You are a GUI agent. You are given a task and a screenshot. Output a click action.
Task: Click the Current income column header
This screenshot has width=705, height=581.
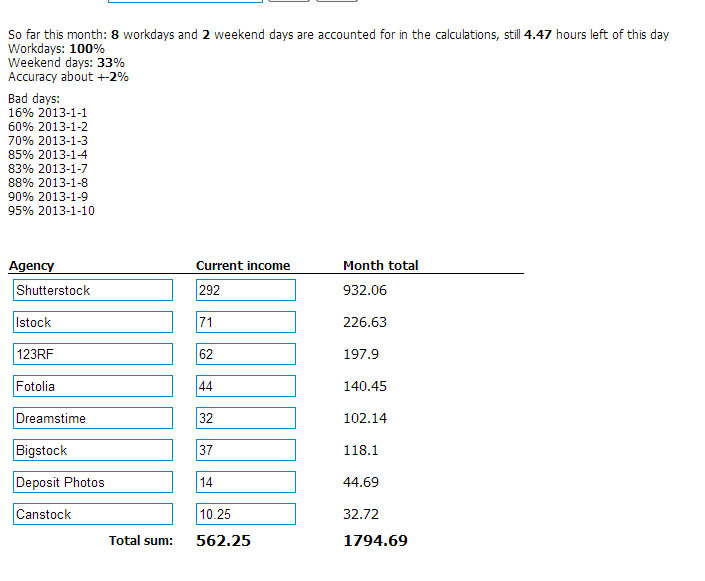[243, 265]
